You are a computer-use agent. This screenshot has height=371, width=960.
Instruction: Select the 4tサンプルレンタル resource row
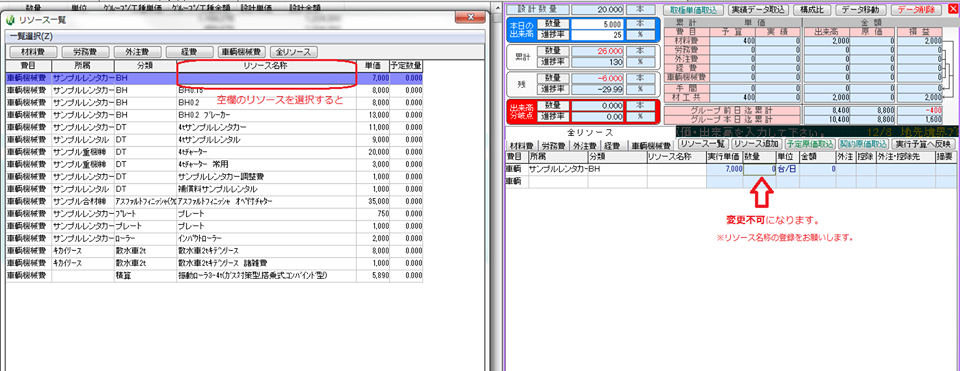click(214, 140)
